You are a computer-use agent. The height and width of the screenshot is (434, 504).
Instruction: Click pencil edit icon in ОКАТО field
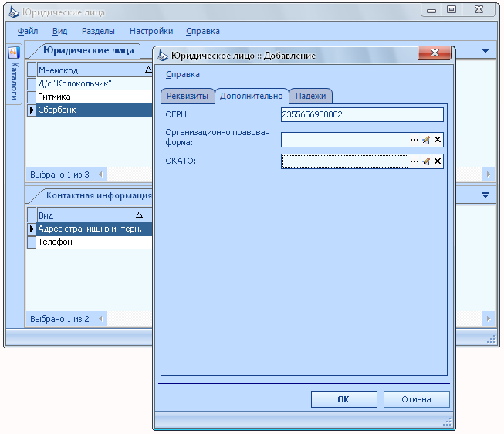click(426, 161)
